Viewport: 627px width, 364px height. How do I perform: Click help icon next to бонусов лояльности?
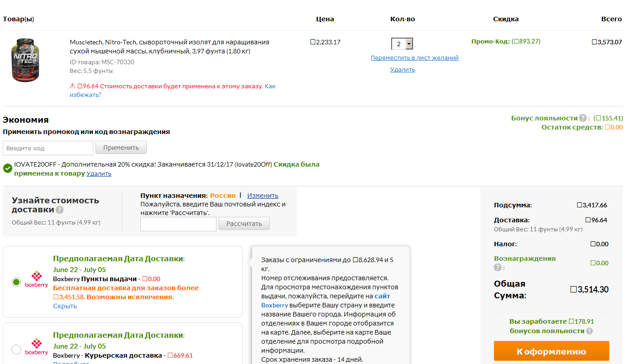(x=589, y=331)
